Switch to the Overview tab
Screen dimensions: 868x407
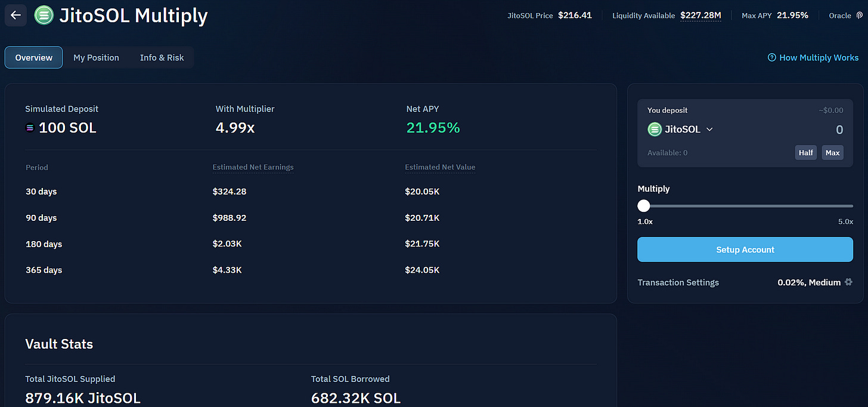(x=33, y=57)
